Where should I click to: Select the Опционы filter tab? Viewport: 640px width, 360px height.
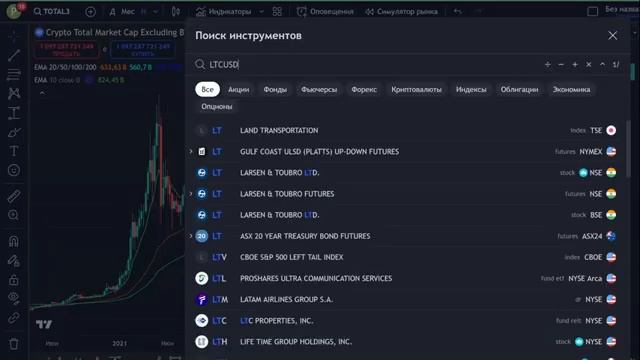point(216,107)
